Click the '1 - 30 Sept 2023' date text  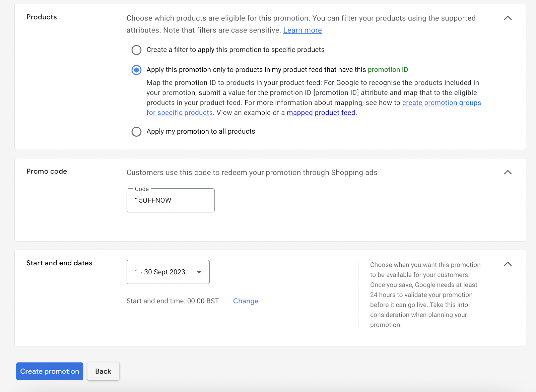pos(160,272)
